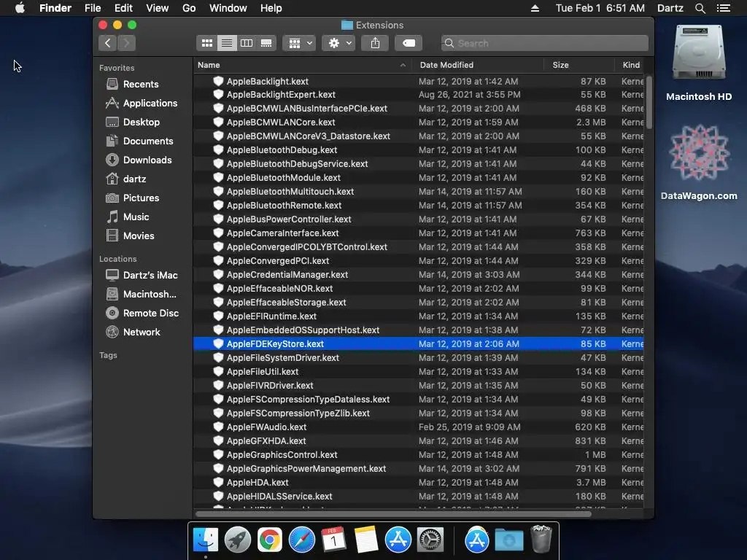This screenshot has width=747, height=560.
Task: Switch to column view in toolbar
Action: pos(247,43)
